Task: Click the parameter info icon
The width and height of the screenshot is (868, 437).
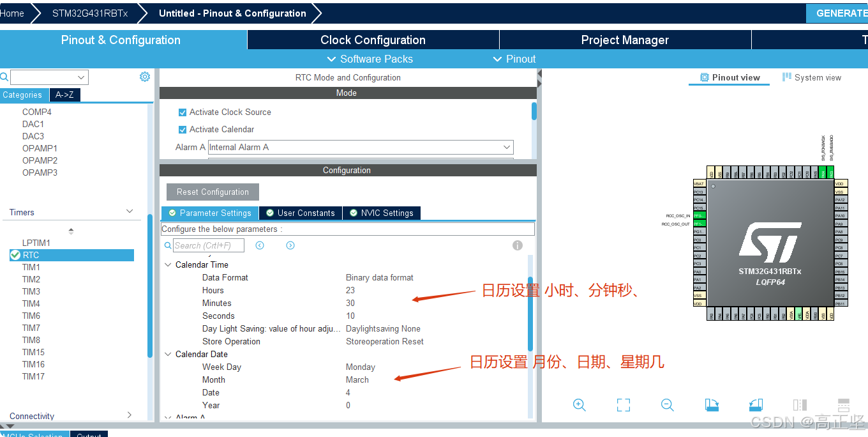Action: 518,245
